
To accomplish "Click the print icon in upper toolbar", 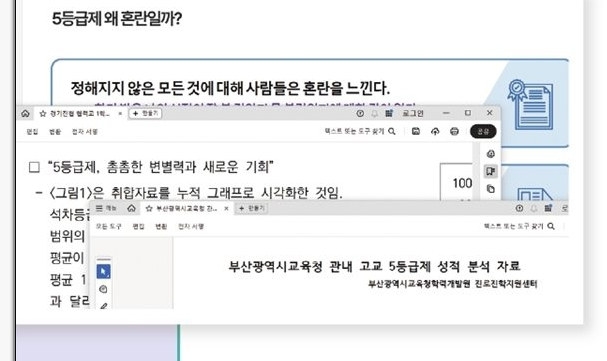I will click(x=454, y=132).
